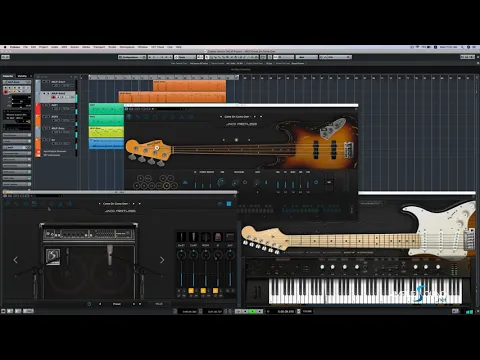Show the previous amp cabinet with the left arrow
The image size is (480, 360).
tap(16, 260)
